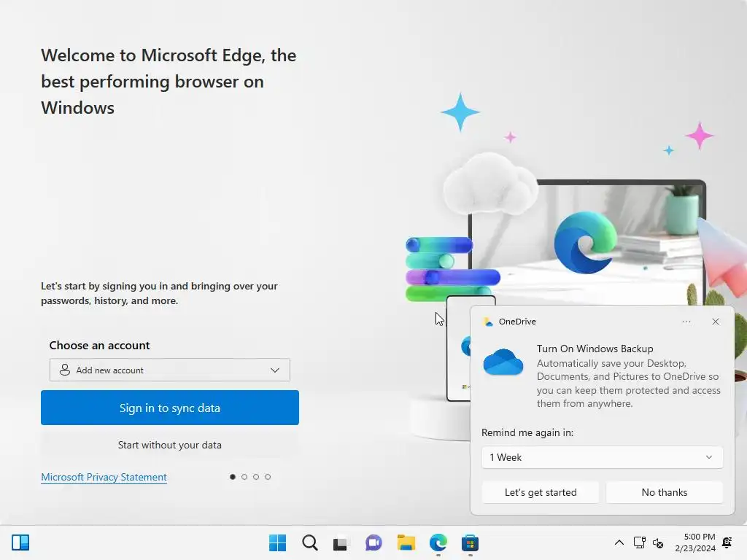Expand the Add new account dropdown

tap(169, 370)
